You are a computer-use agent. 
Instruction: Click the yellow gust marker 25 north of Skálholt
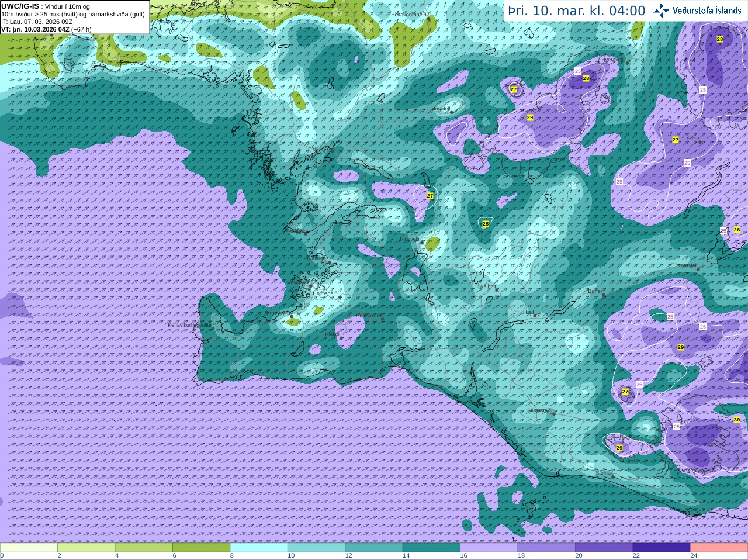pyautogui.click(x=485, y=224)
